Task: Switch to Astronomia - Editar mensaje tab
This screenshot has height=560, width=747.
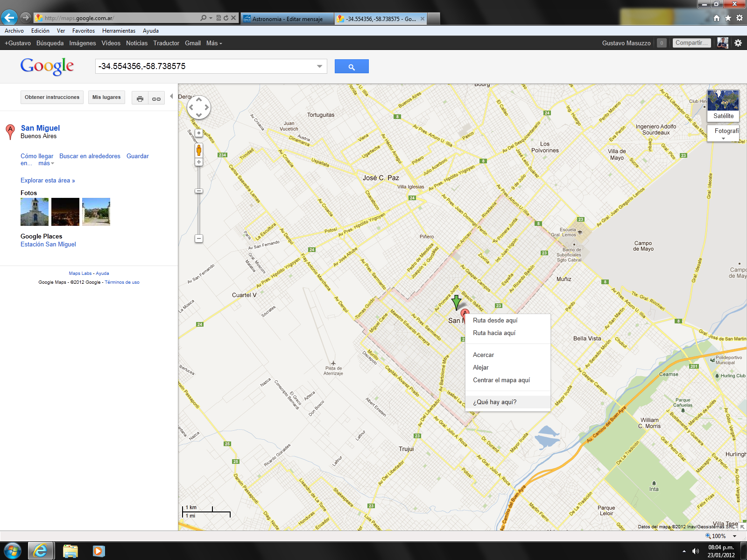Action: 287,19
